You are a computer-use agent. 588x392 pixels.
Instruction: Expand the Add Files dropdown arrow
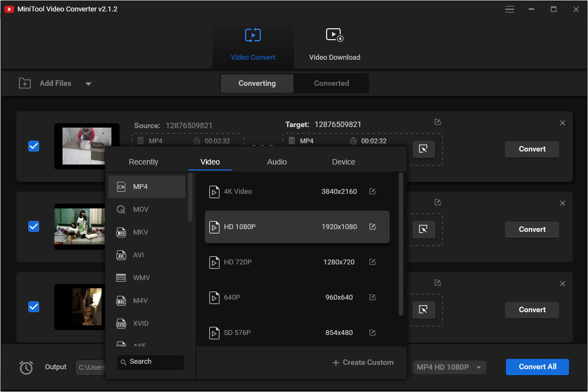[x=88, y=84]
